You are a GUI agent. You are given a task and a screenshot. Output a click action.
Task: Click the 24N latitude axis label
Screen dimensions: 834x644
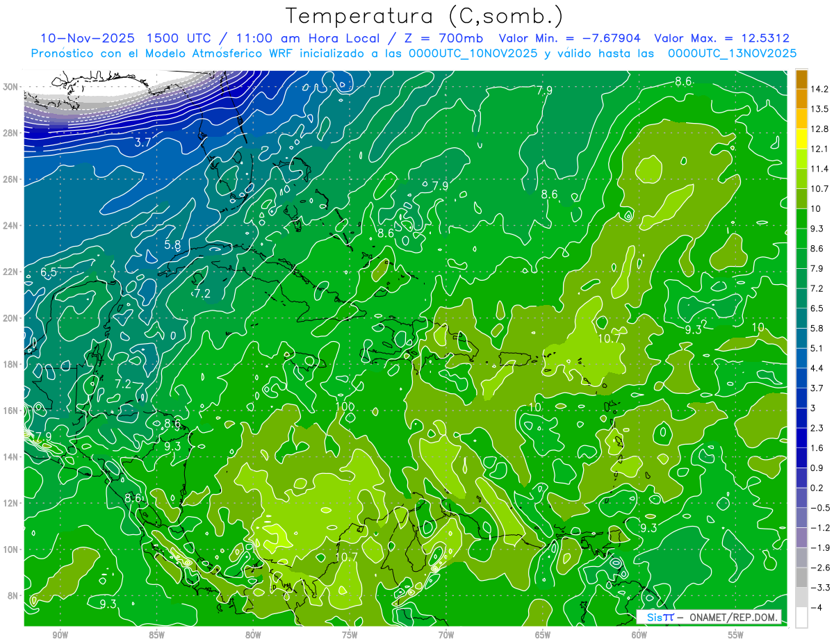pyautogui.click(x=10, y=226)
